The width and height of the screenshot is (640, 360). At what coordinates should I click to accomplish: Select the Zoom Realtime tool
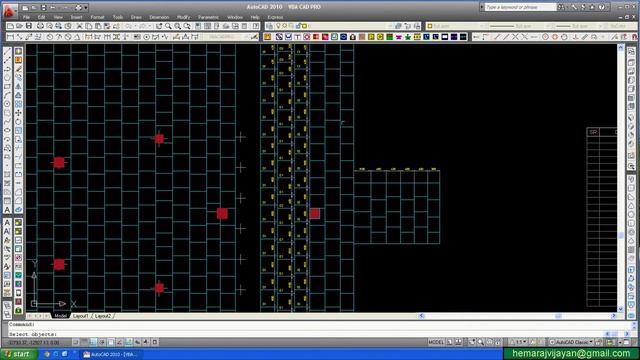[x=168, y=26]
